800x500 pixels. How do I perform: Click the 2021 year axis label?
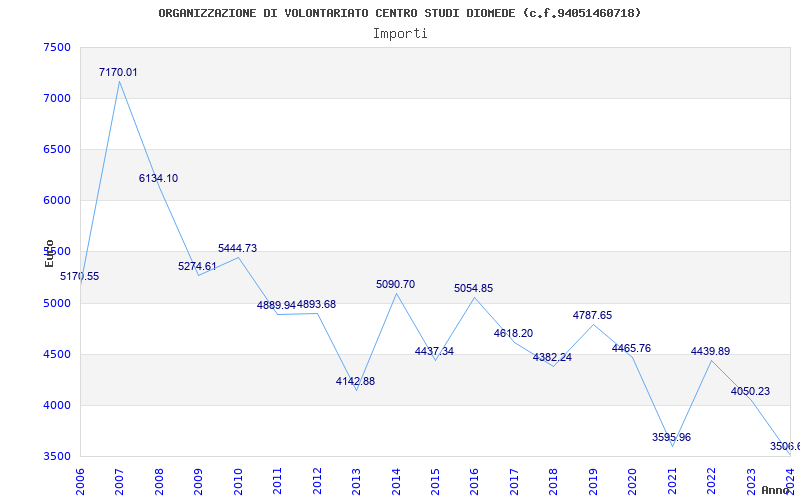coord(673,478)
